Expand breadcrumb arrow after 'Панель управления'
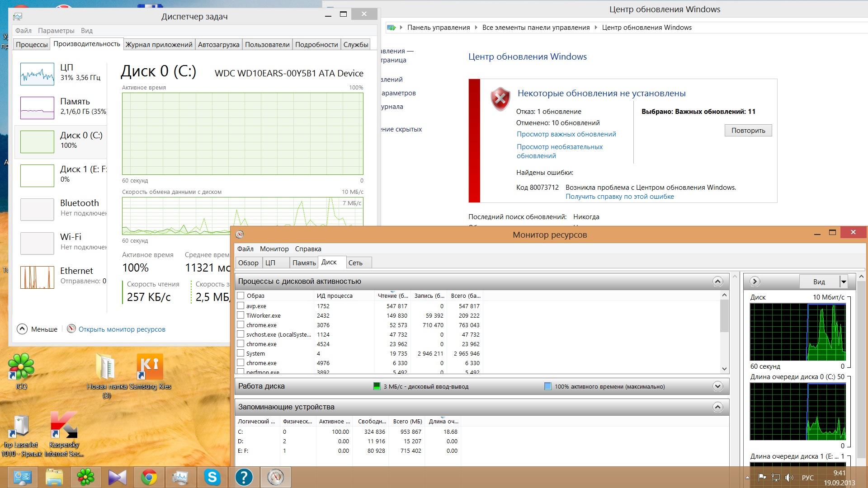 point(476,28)
